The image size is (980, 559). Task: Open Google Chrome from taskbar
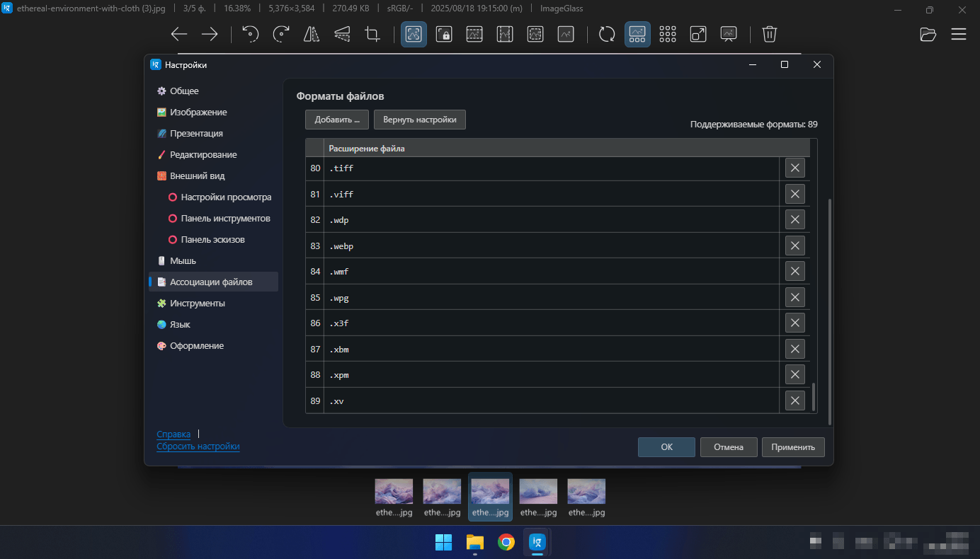point(506,543)
